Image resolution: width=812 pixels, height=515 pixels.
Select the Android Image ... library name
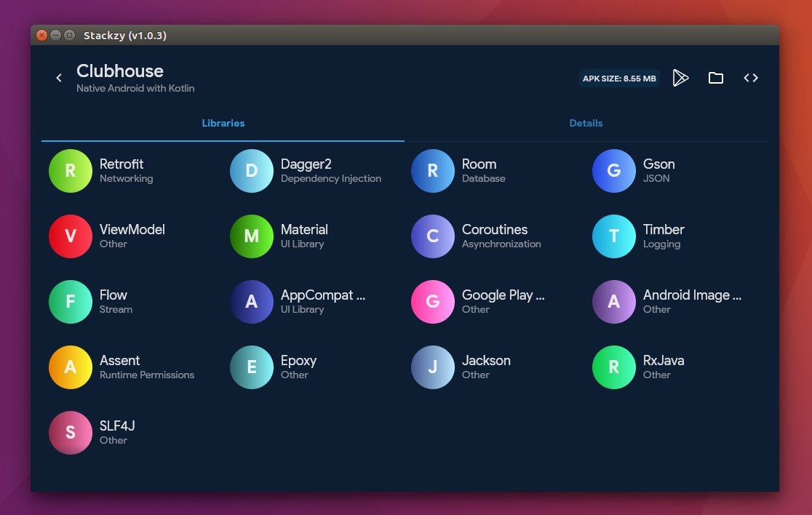(x=692, y=295)
